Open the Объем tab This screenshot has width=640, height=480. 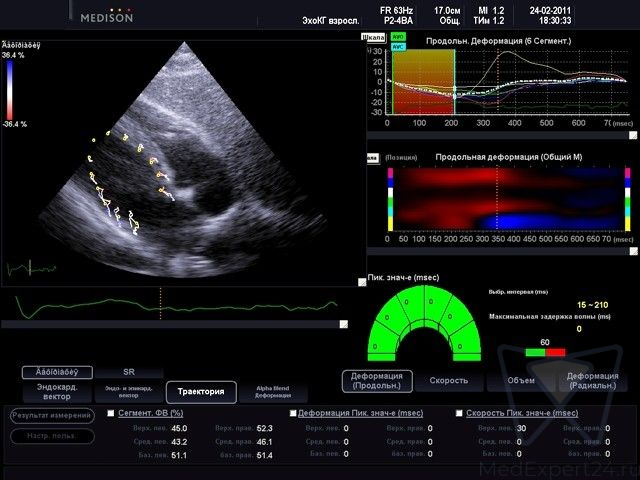[521, 380]
